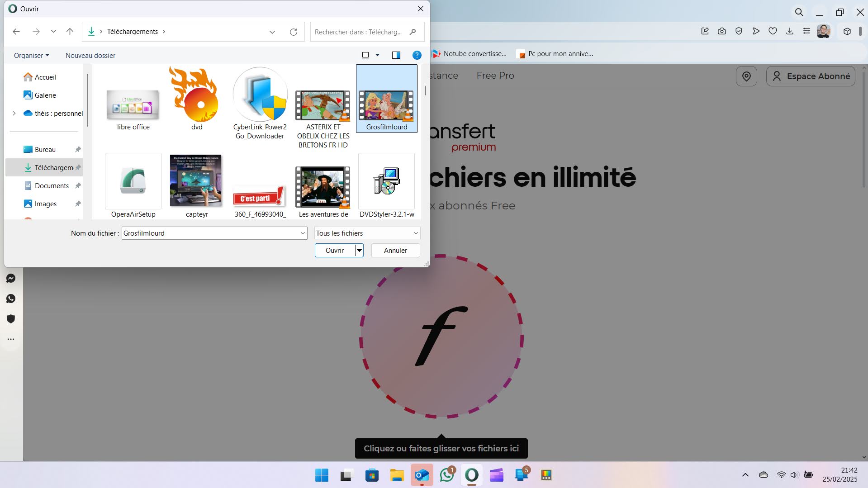868x488 pixels.
Task: Open WhatsApp in Opera sidebar
Action: 11,298
